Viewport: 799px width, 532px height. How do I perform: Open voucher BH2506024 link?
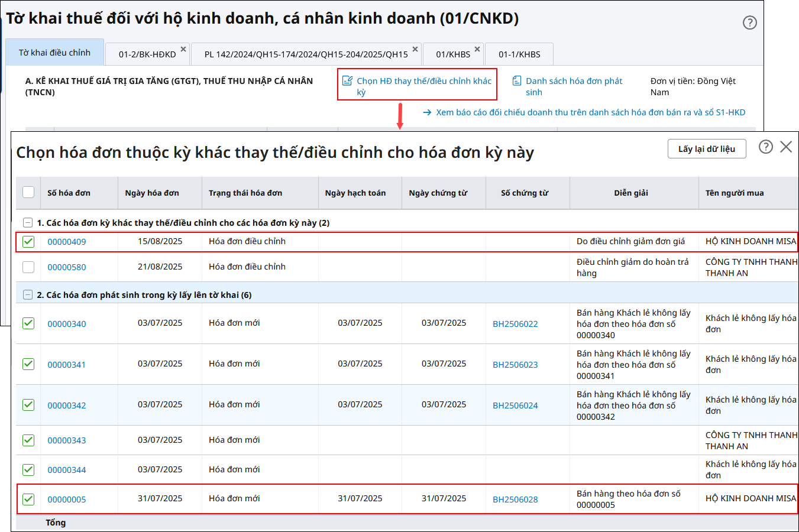[515, 406]
